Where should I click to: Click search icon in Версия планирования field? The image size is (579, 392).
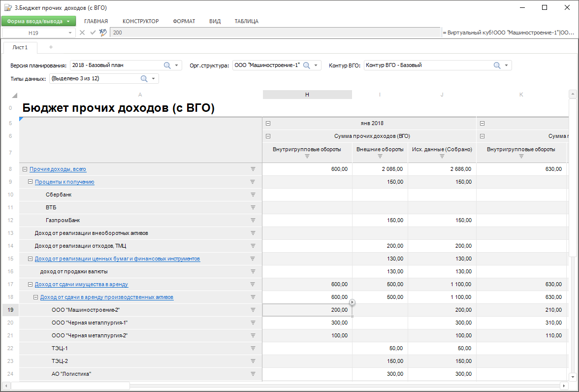click(x=167, y=65)
